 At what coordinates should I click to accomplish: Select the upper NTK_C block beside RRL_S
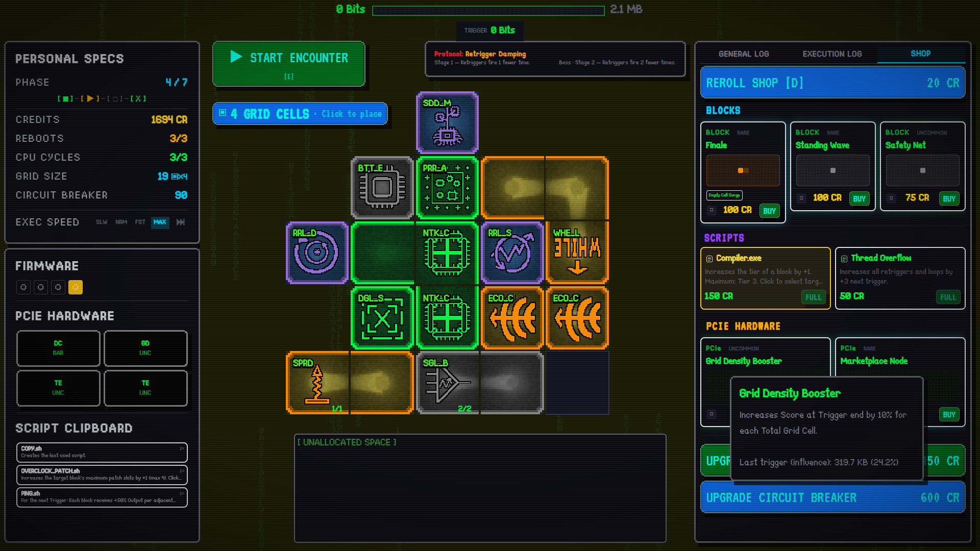pyautogui.click(x=447, y=253)
